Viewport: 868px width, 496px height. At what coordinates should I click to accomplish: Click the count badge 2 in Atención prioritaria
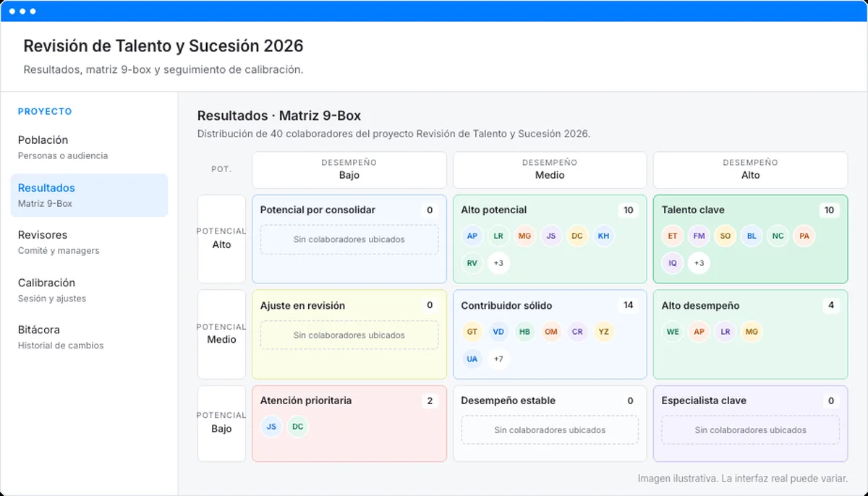tap(430, 401)
